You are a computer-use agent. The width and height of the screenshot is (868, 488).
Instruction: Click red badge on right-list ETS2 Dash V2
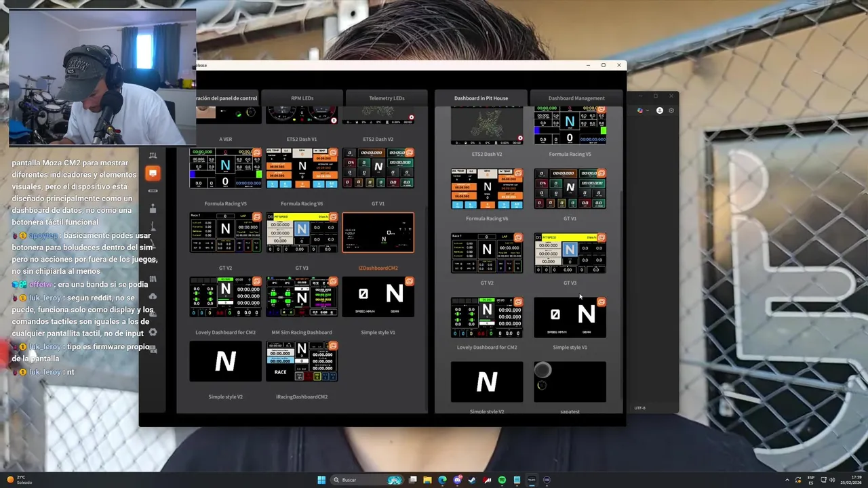coord(520,138)
